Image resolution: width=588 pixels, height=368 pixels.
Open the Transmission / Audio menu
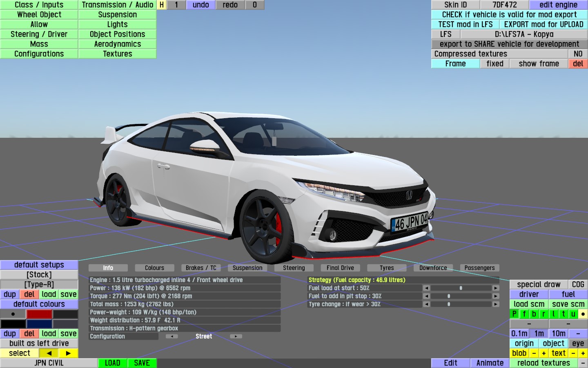(x=118, y=5)
